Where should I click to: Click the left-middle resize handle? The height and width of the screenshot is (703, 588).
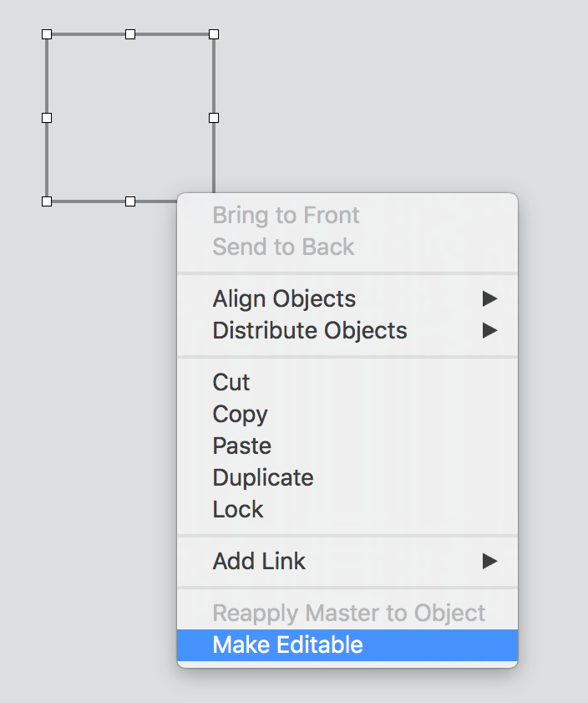[47, 118]
